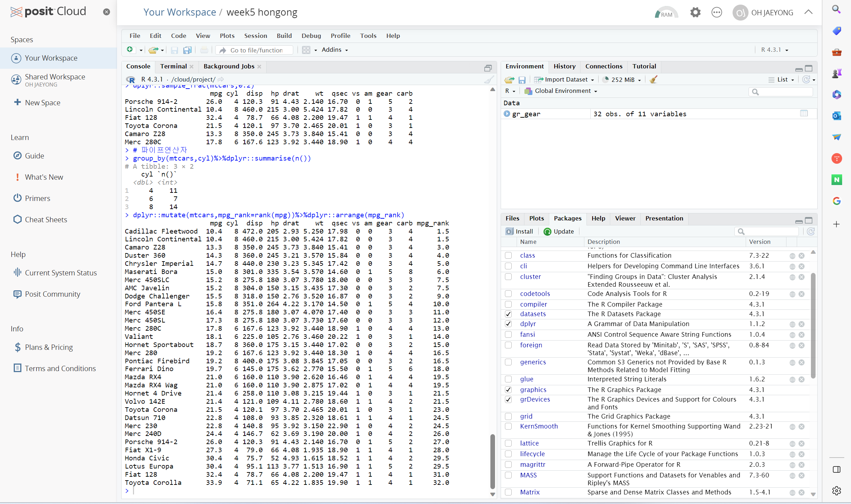Click the workspace panes grid icon
Screen dimensions: 851x504
point(306,50)
